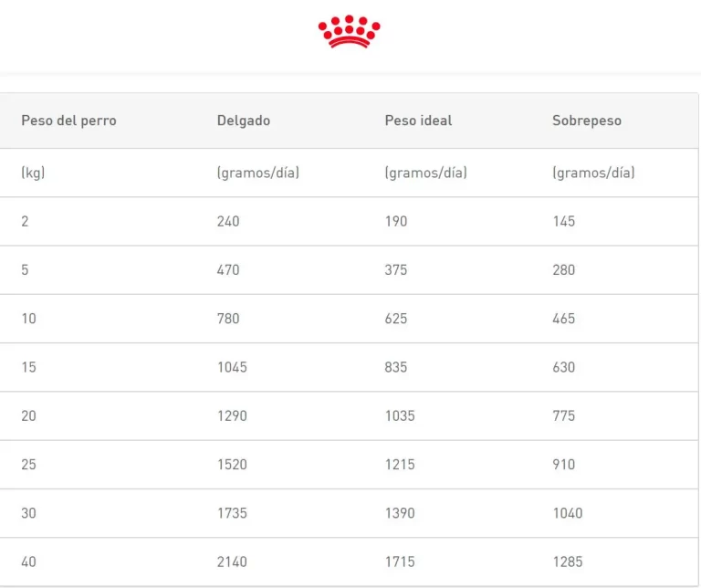Select the 375 ideal weight value
This screenshot has height=588, width=701.
pos(396,270)
